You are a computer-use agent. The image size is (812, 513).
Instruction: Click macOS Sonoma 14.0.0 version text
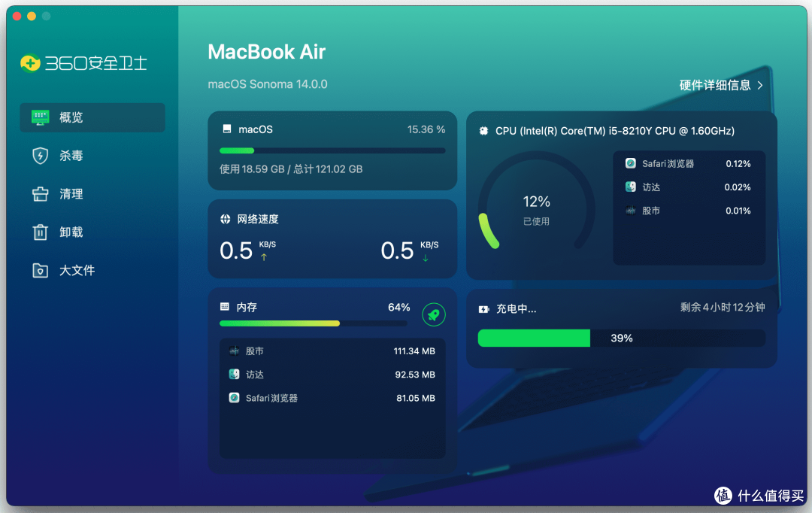pyautogui.click(x=268, y=84)
